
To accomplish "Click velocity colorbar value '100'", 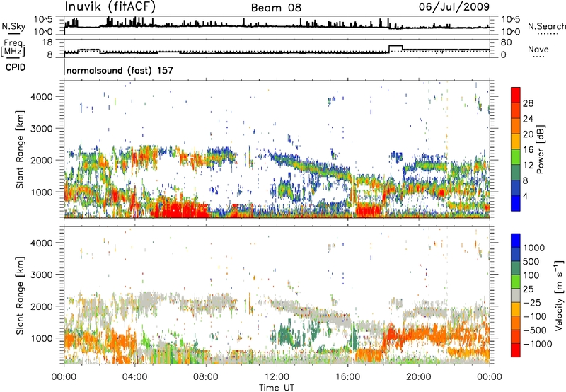I will coord(531,275).
